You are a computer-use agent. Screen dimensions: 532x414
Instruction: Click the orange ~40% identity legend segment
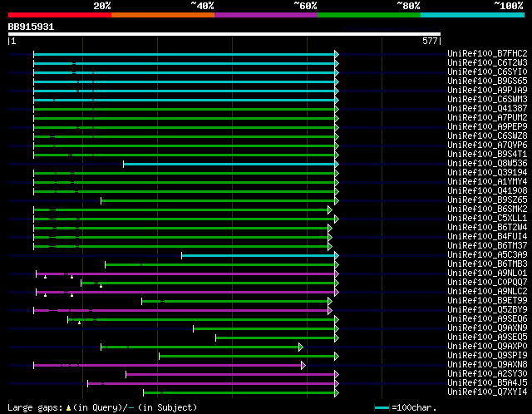tap(162, 14)
